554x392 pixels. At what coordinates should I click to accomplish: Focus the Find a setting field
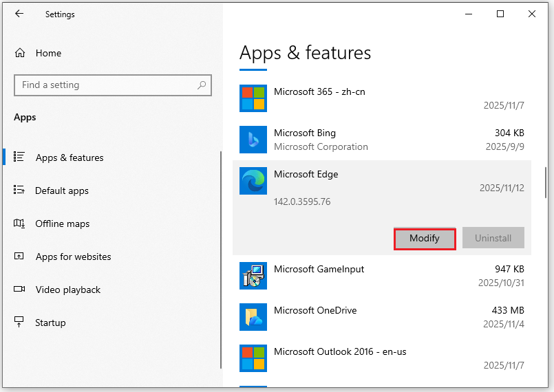pos(107,85)
